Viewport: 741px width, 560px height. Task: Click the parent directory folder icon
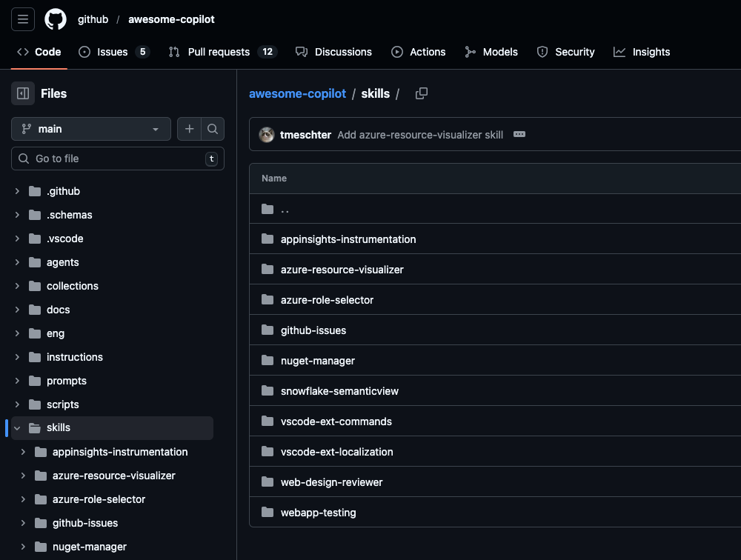tap(268, 209)
